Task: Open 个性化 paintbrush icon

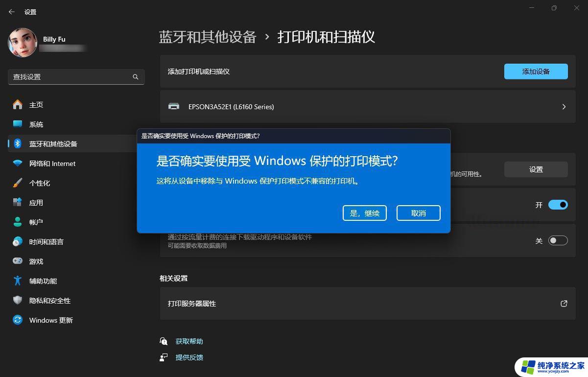Action: point(18,183)
